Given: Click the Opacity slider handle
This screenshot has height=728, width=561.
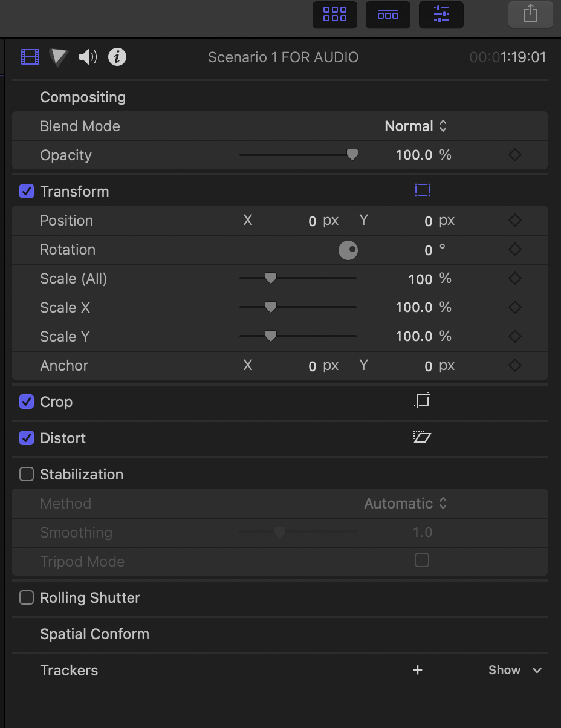Looking at the screenshot, I should coord(352,155).
